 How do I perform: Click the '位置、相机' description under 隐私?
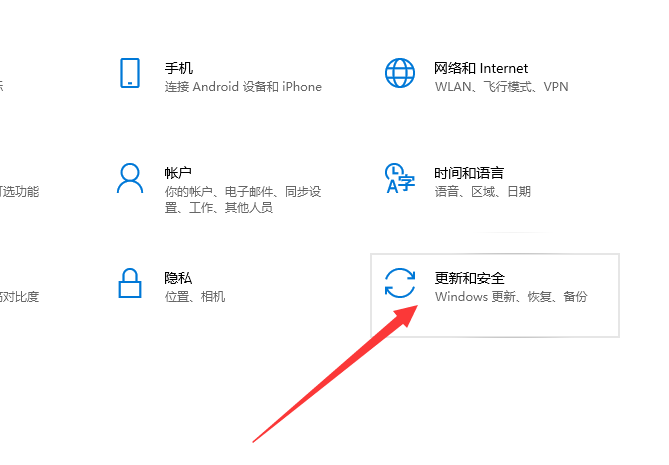coord(195,296)
